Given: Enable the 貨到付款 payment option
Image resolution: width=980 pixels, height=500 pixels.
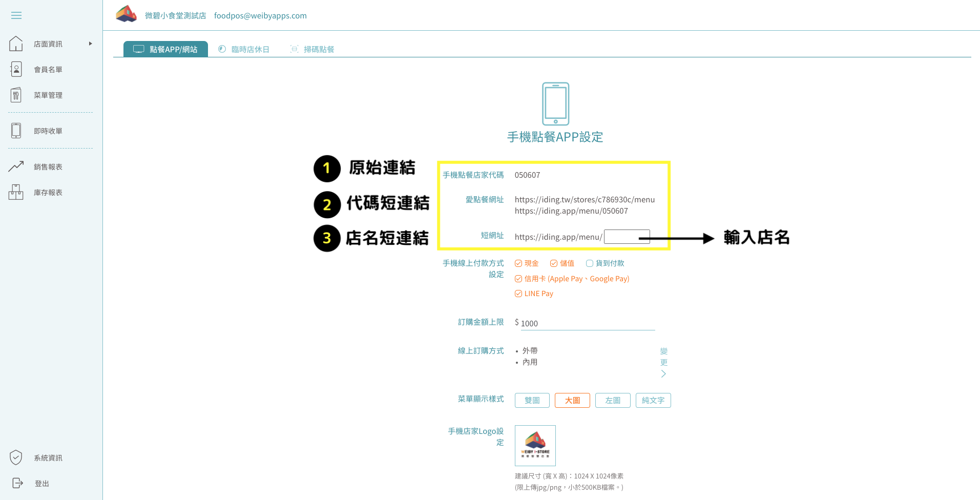Looking at the screenshot, I should (x=590, y=263).
